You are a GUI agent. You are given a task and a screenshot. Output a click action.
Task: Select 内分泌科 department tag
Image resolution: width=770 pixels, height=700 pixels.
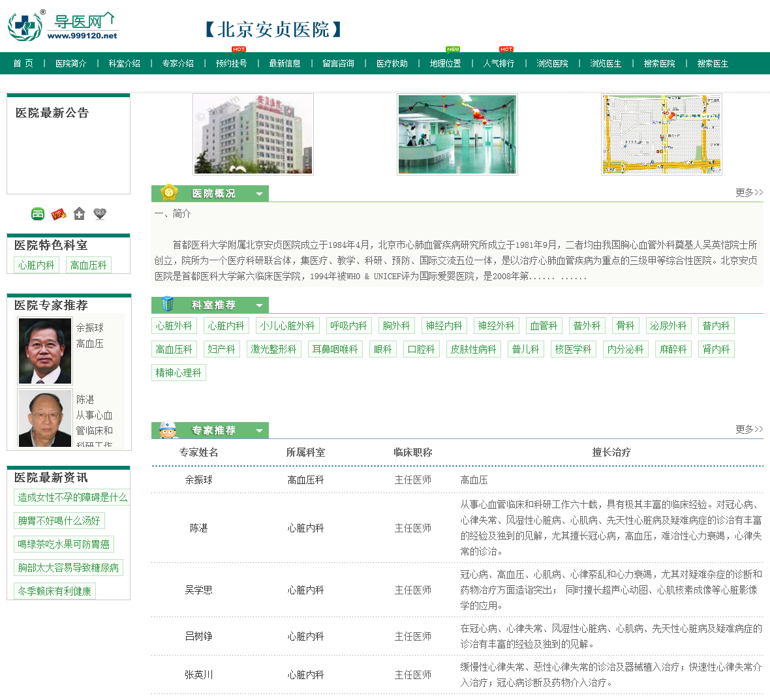pos(626,350)
